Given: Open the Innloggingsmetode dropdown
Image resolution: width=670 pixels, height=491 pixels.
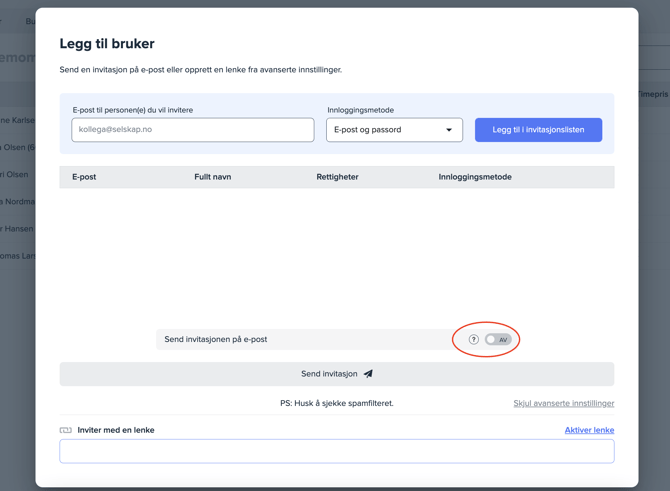Looking at the screenshot, I should tap(393, 130).
